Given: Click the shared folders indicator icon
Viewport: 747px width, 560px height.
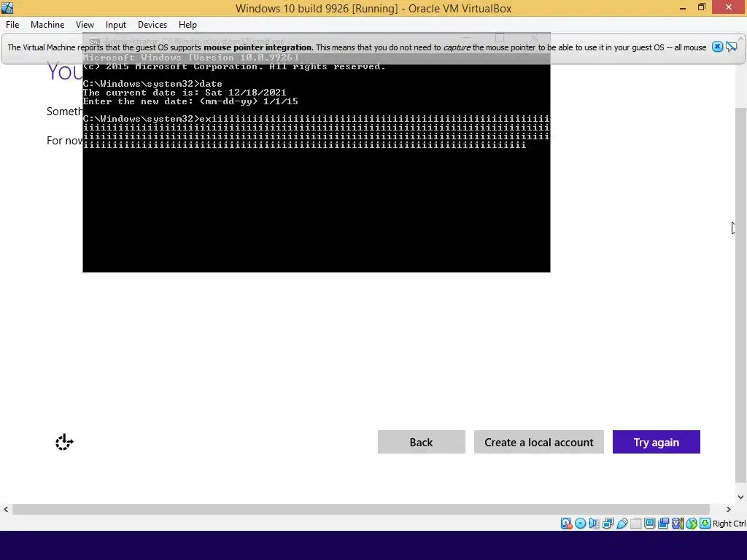Looking at the screenshot, I should coord(635,524).
